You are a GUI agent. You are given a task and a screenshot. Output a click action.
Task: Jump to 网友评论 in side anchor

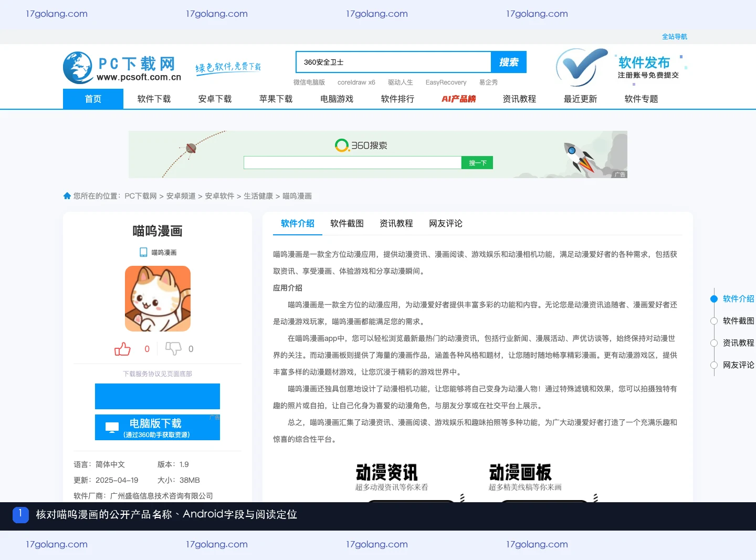pos(739,365)
